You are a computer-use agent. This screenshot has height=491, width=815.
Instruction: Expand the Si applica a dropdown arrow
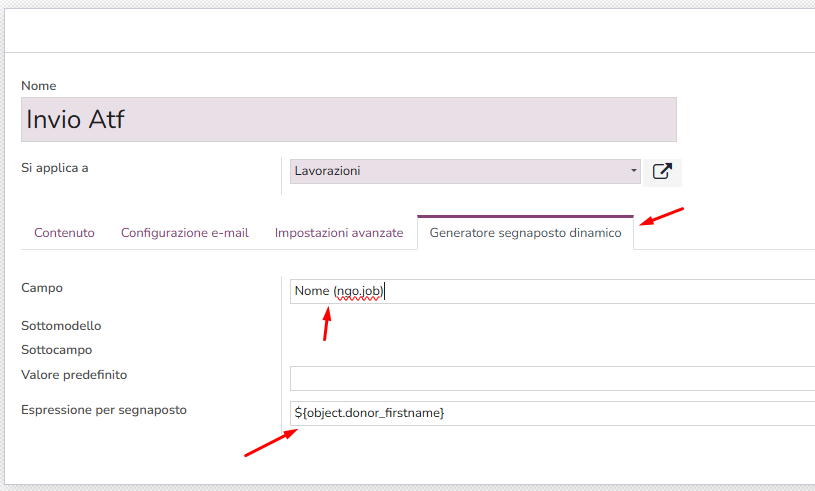pos(634,171)
